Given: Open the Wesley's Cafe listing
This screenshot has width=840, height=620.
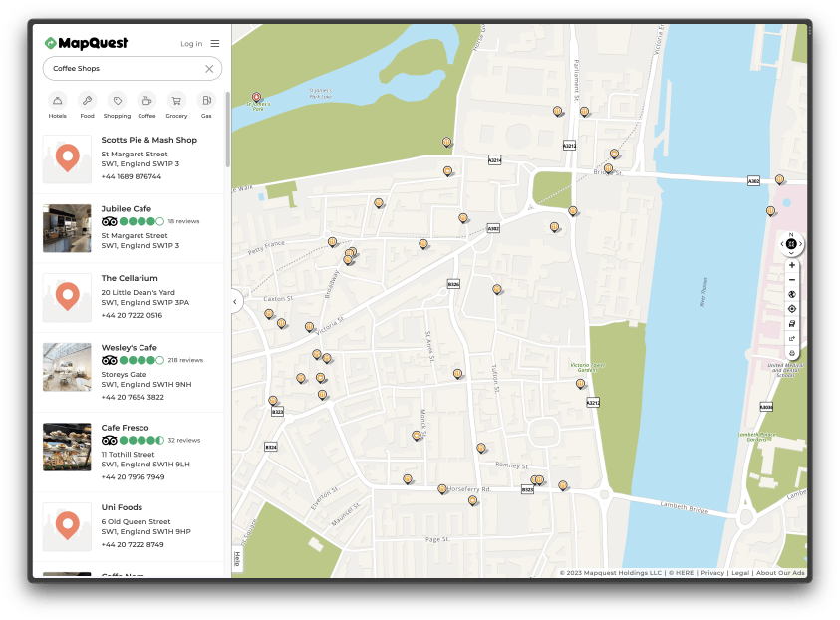Looking at the screenshot, I should click(129, 373).
